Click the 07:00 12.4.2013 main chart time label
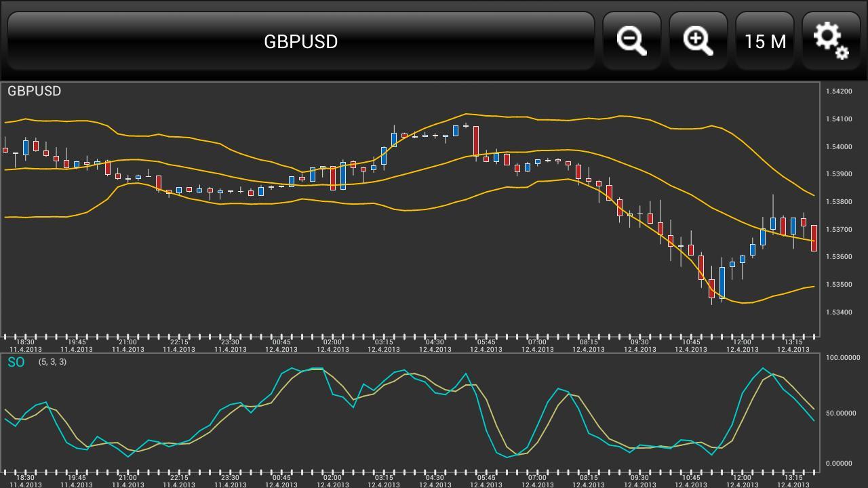The width and height of the screenshot is (868, 488). click(537, 346)
